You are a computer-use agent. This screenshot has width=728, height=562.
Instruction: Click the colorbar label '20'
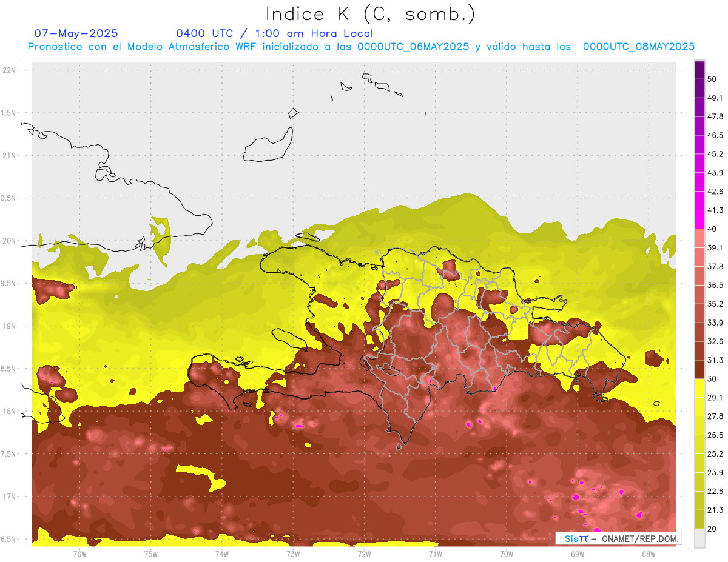click(x=712, y=529)
